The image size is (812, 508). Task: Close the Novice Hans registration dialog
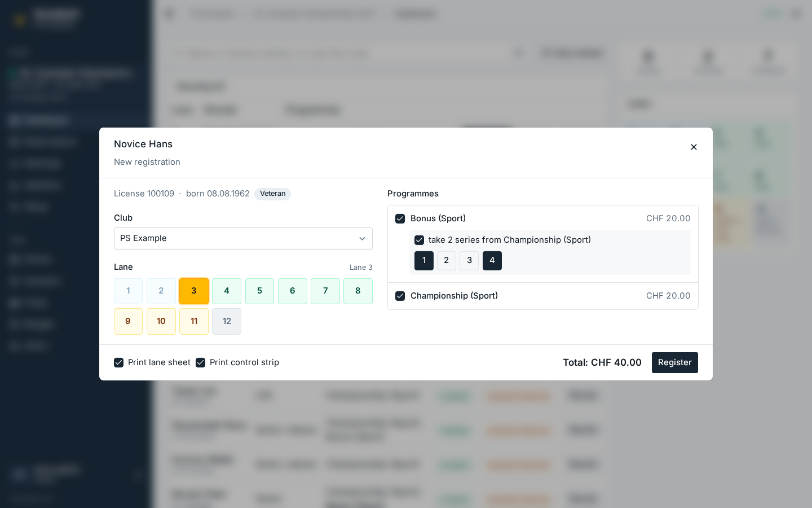(x=694, y=147)
